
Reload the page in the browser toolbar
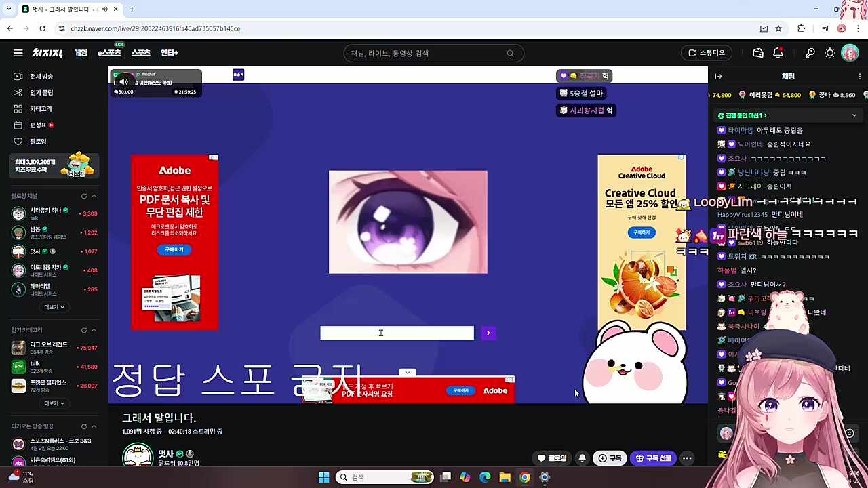(42, 28)
